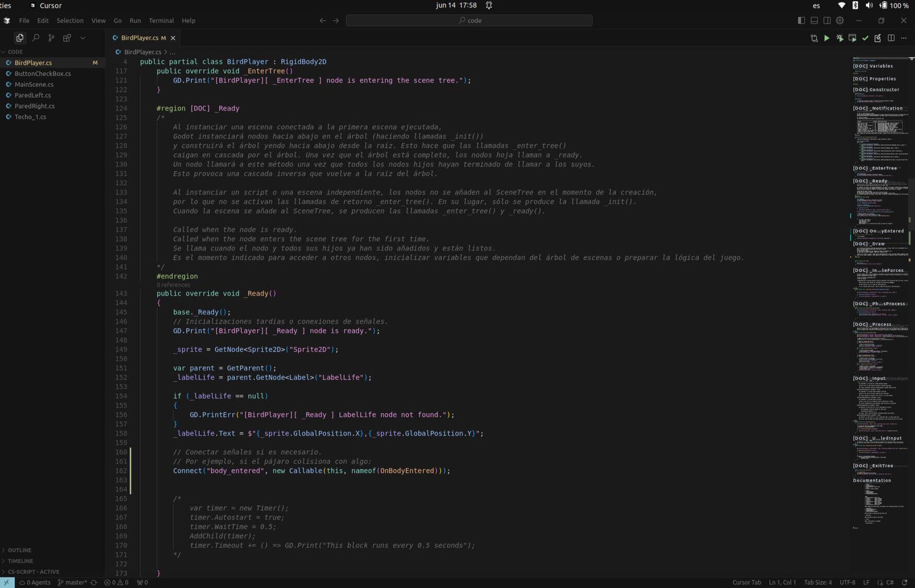Toggle the secondary sidebar on the right
Image resolution: width=915 pixels, height=588 pixels.
(827, 21)
